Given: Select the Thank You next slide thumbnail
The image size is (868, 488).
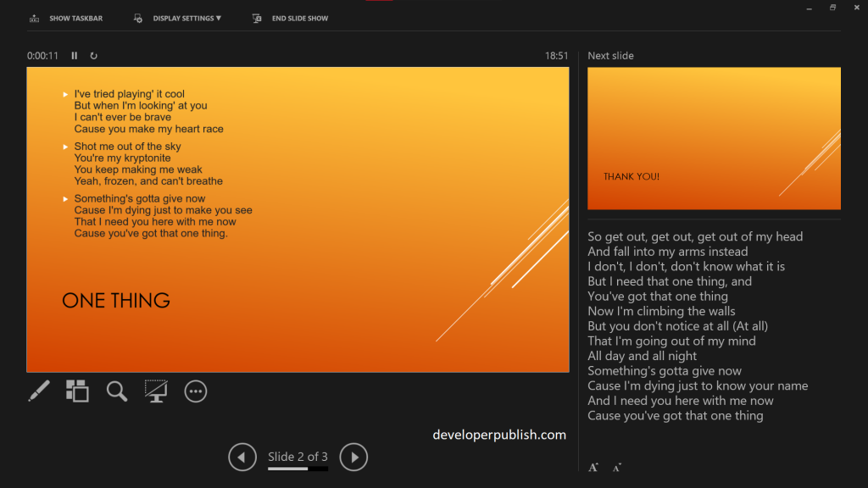Looking at the screenshot, I should (x=714, y=138).
